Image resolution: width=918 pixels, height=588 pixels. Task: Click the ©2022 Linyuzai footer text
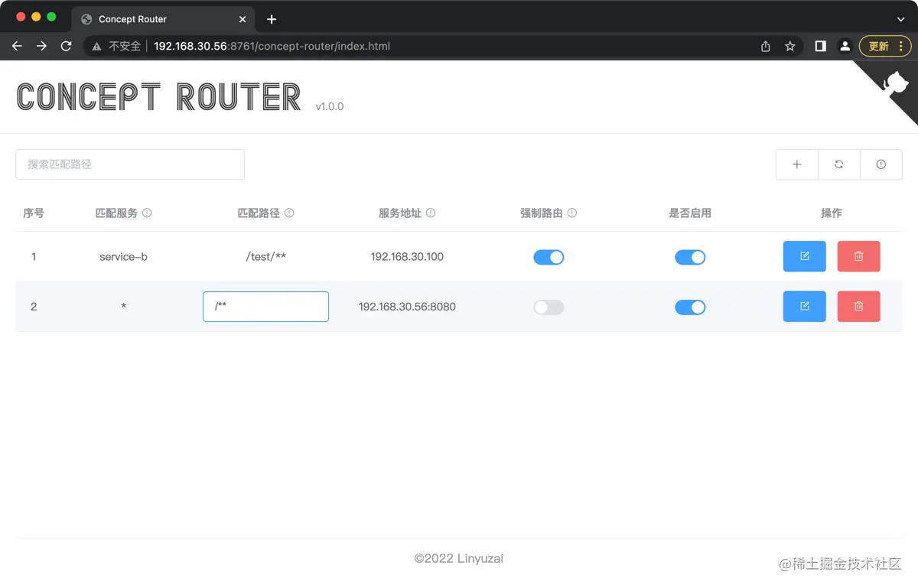pyautogui.click(x=459, y=558)
